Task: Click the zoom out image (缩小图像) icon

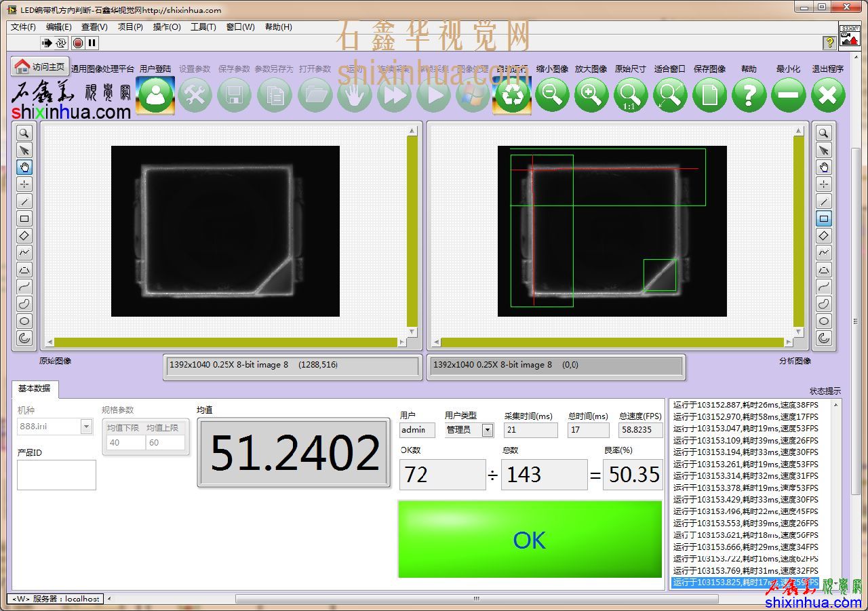Action: 552,95
